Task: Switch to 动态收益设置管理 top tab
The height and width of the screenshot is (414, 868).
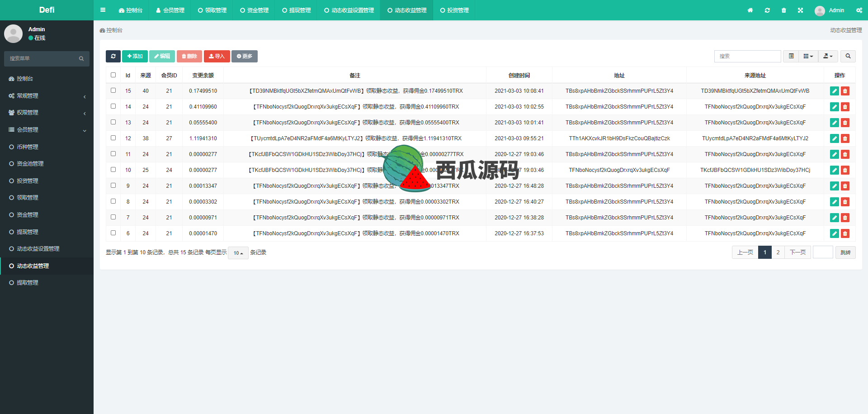Action: coord(349,10)
